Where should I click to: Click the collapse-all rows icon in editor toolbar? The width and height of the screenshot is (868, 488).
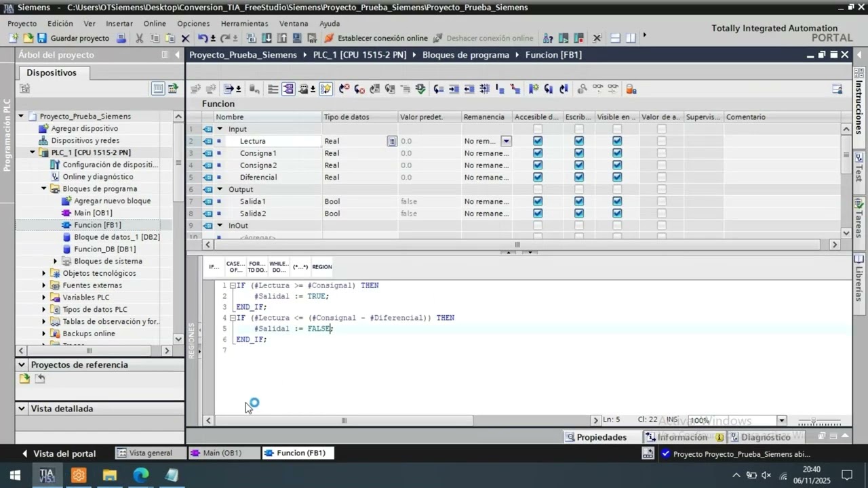point(273,89)
